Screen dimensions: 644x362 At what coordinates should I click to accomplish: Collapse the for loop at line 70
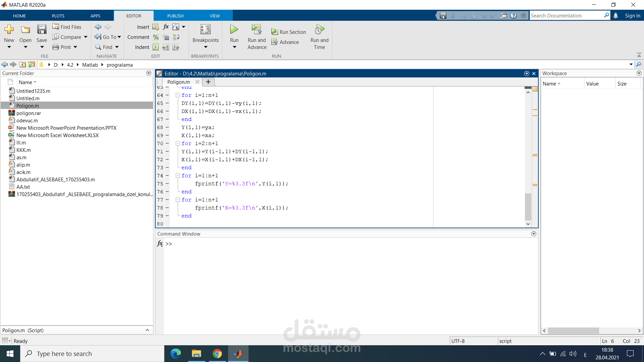pyautogui.click(x=178, y=143)
